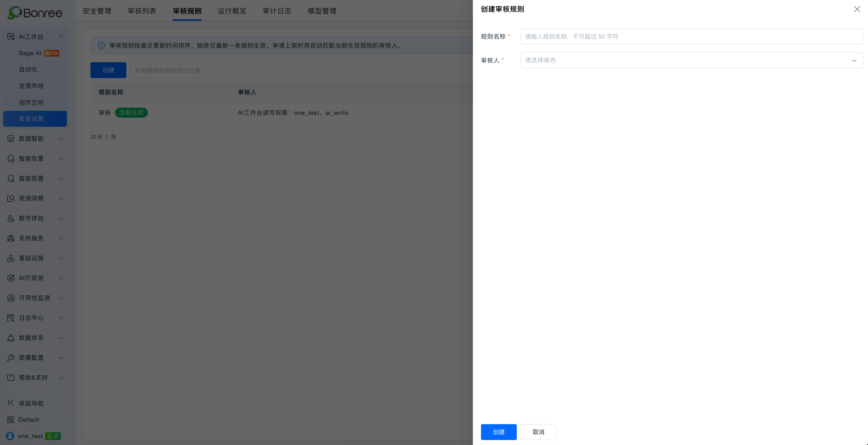Expand the 数据智能 menu chevron
Image resolution: width=868 pixels, height=445 pixels.
click(x=61, y=138)
